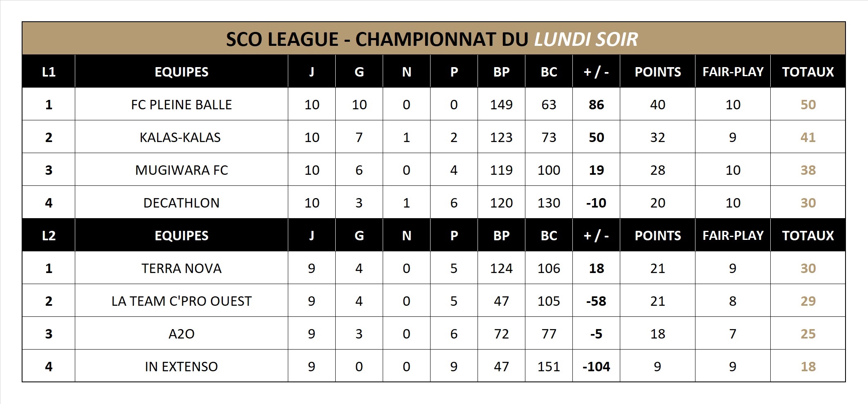Click the L1 FAIR-PLAY column header
The width and height of the screenshot is (868, 404).
(733, 72)
